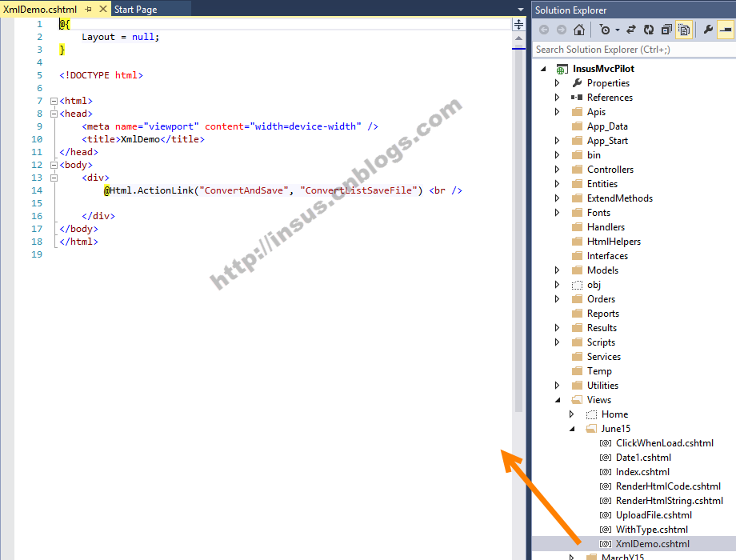The width and height of the screenshot is (736, 560).
Task: Open ClickWhenLoad.cshtml in Solution Explorer
Action: (664, 443)
